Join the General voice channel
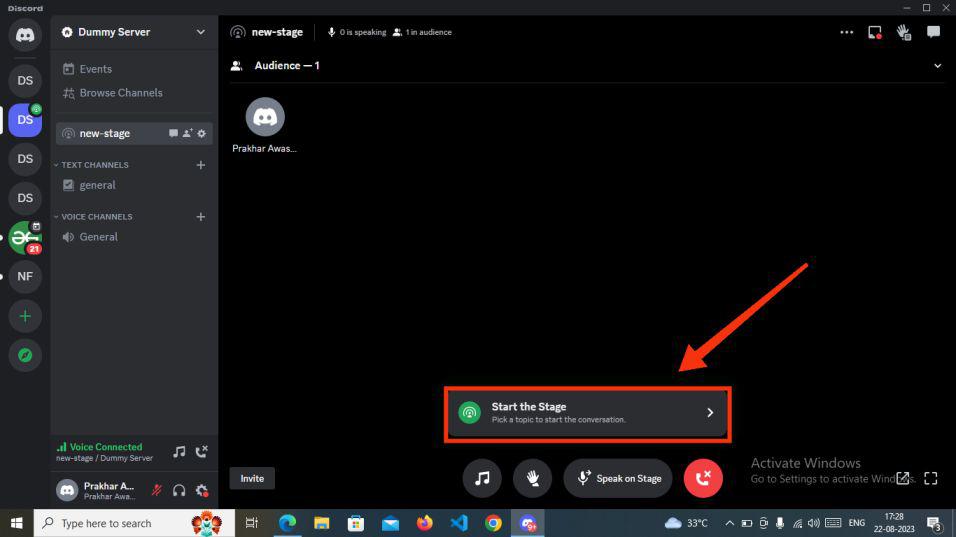The width and height of the screenshot is (956, 537). point(134,236)
